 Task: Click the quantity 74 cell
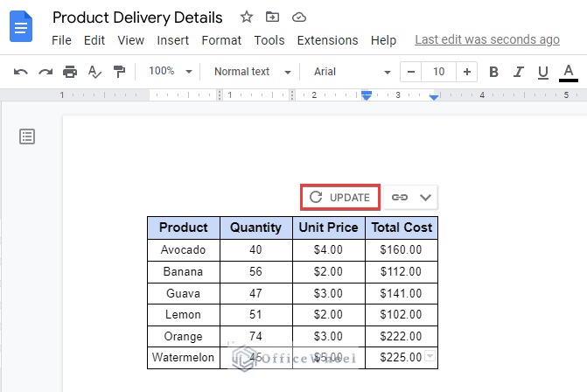(x=256, y=336)
